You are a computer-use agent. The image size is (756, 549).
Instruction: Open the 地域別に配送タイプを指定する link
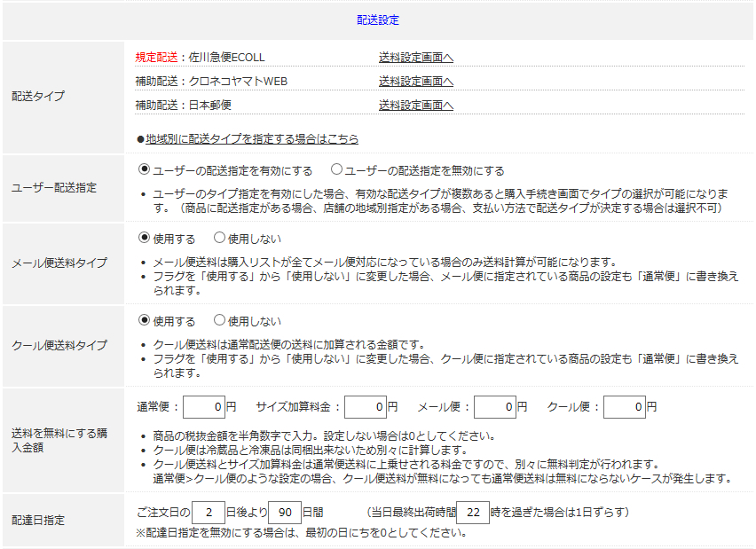tap(252, 139)
